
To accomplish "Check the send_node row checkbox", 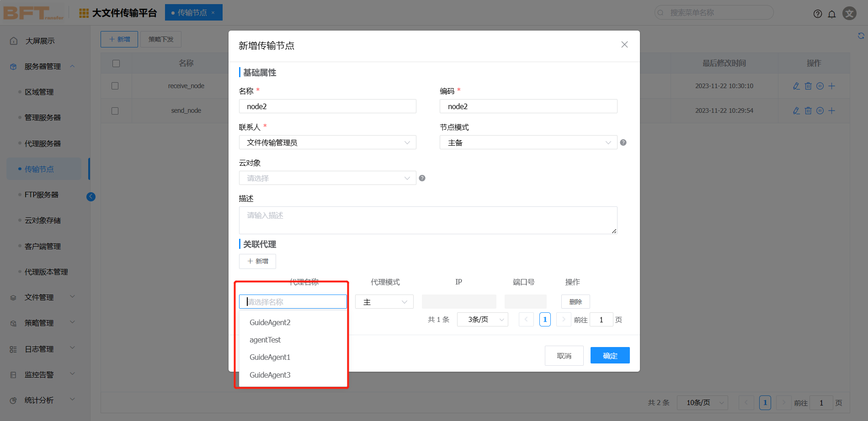I will (115, 111).
